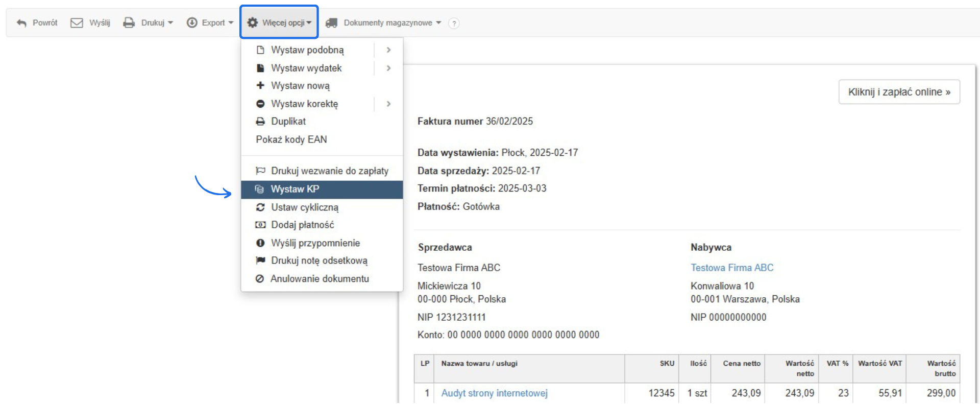The height and width of the screenshot is (404, 980).
Task: Choose Pokaż kody EAN menu entry
Action: click(291, 139)
